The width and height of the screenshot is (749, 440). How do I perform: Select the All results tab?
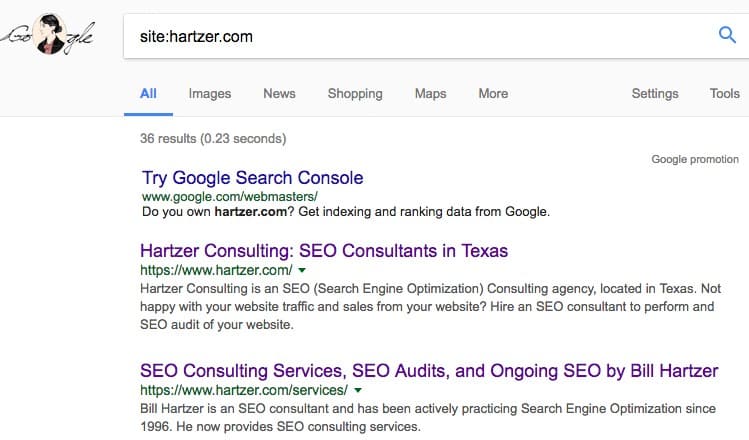148,94
